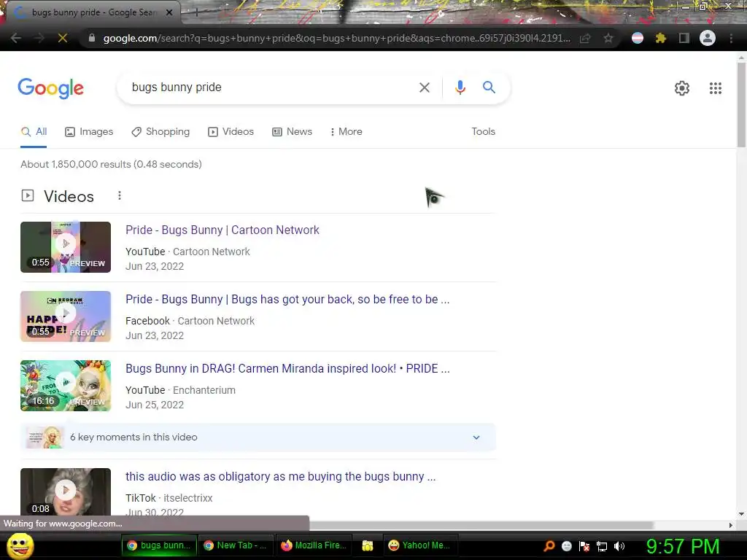
Task: Open Pride - Bugs Bunny | Cartoon Network link
Action: [222, 230]
